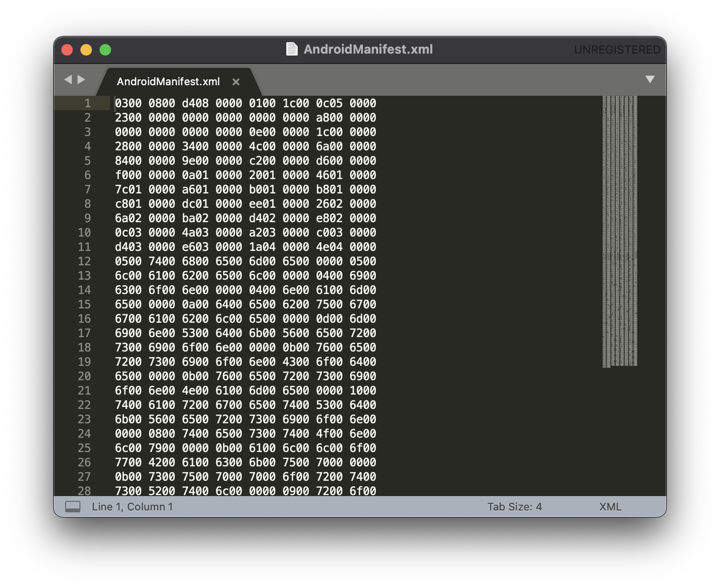Click hex value 1000 on line 21

363,390
